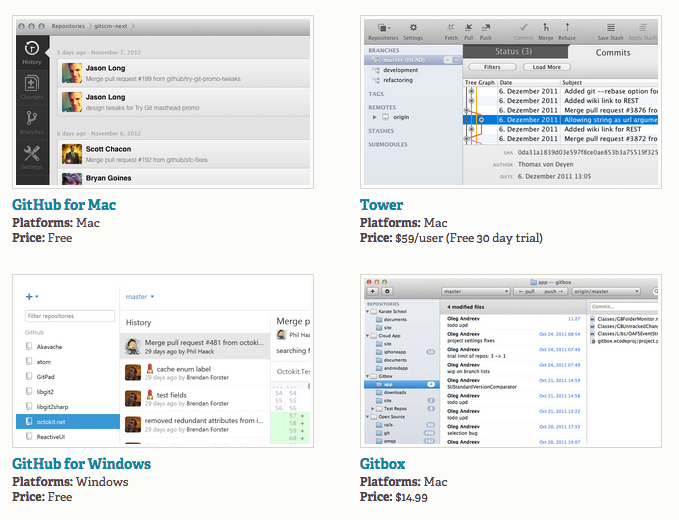Image resolution: width=679 pixels, height=520 pixels.
Task: Select octokit.net repository in GitHub for Windows
Action: tap(68, 422)
